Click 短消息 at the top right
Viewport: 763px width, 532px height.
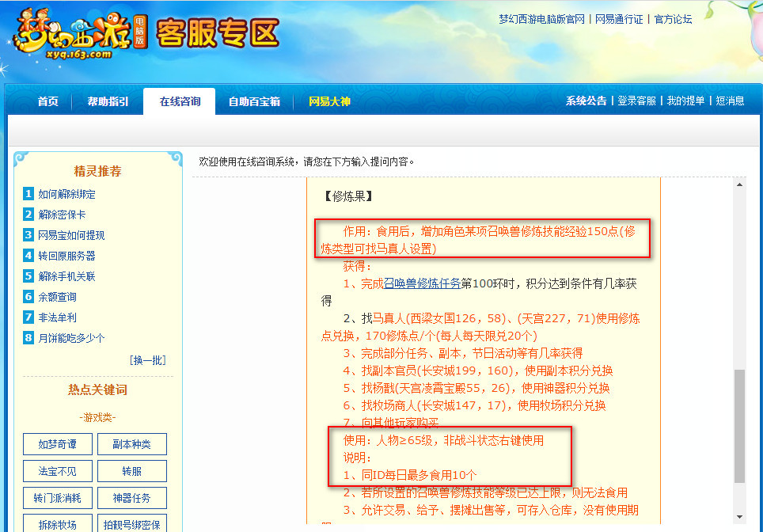(x=731, y=101)
